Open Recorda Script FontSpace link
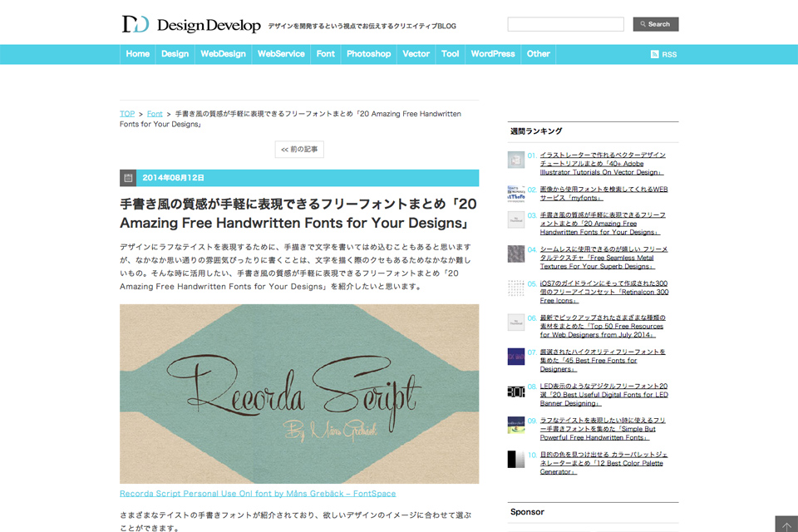This screenshot has height=532, width=798. pyautogui.click(x=258, y=493)
